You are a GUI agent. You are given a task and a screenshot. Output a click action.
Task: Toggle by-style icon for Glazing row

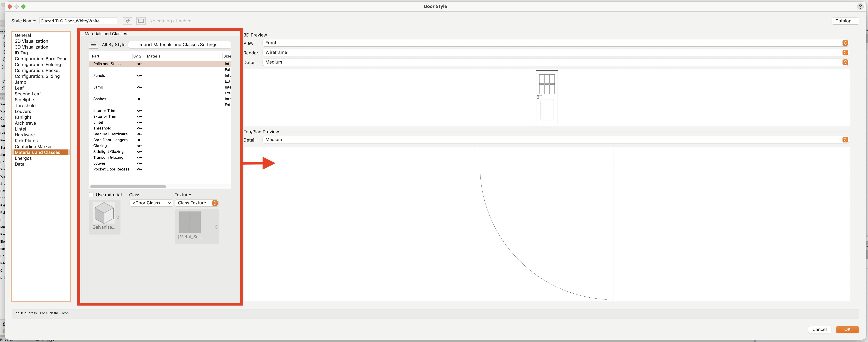click(139, 146)
